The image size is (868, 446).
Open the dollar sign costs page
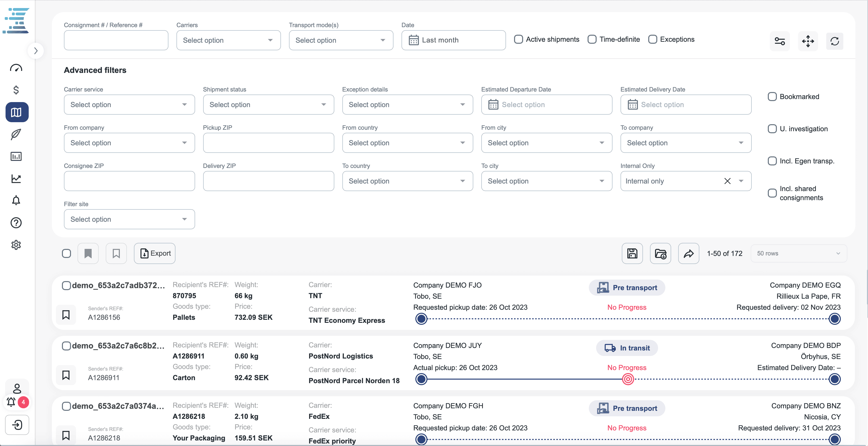pyautogui.click(x=16, y=90)
